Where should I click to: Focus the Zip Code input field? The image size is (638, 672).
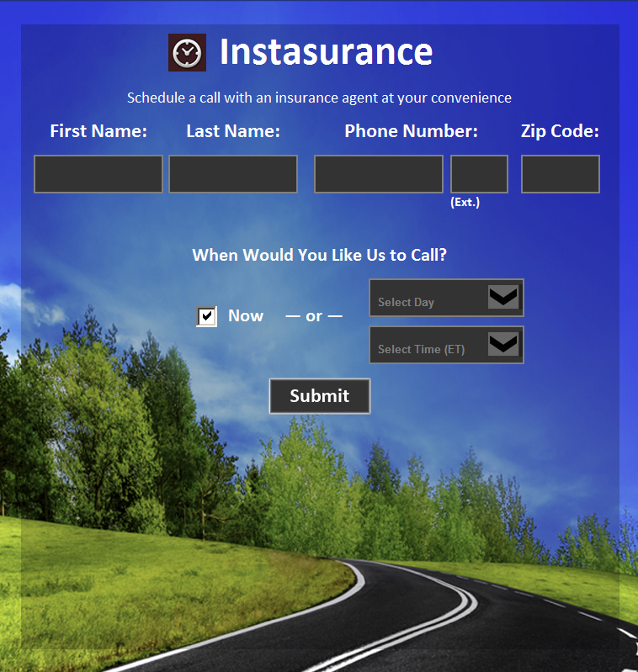click(x=561, y=174)
